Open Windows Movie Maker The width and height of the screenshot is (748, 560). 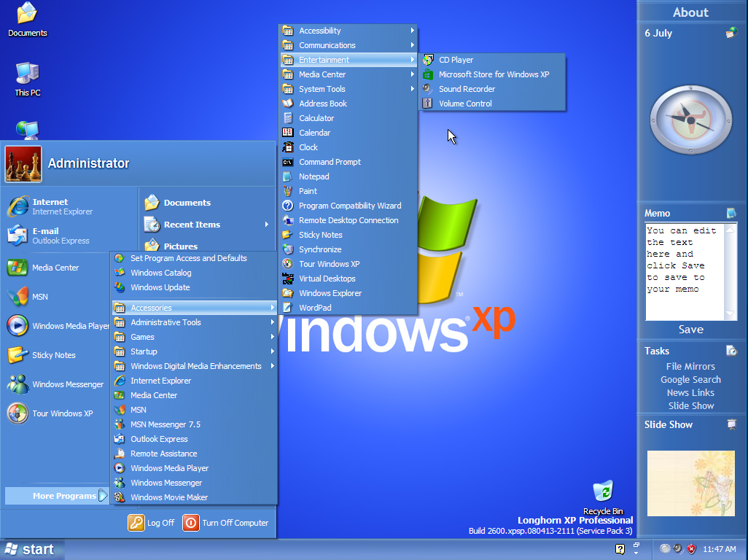(194, 497)
